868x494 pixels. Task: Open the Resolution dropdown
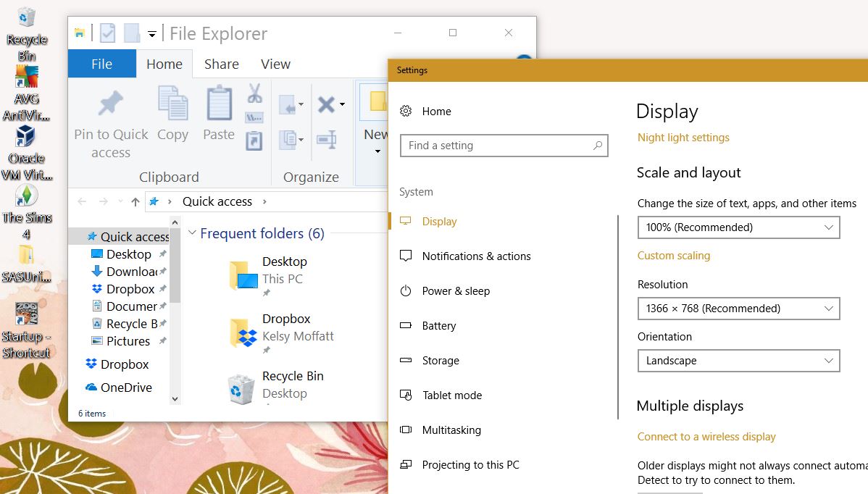[x=738, y=309]
